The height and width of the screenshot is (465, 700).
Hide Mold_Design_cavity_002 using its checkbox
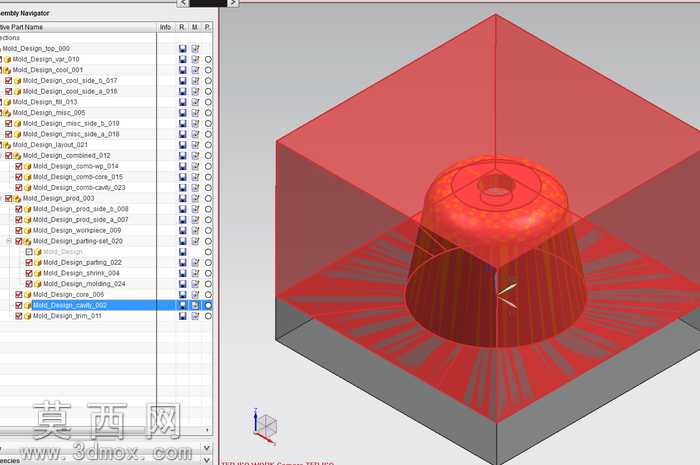coord(19,306)
